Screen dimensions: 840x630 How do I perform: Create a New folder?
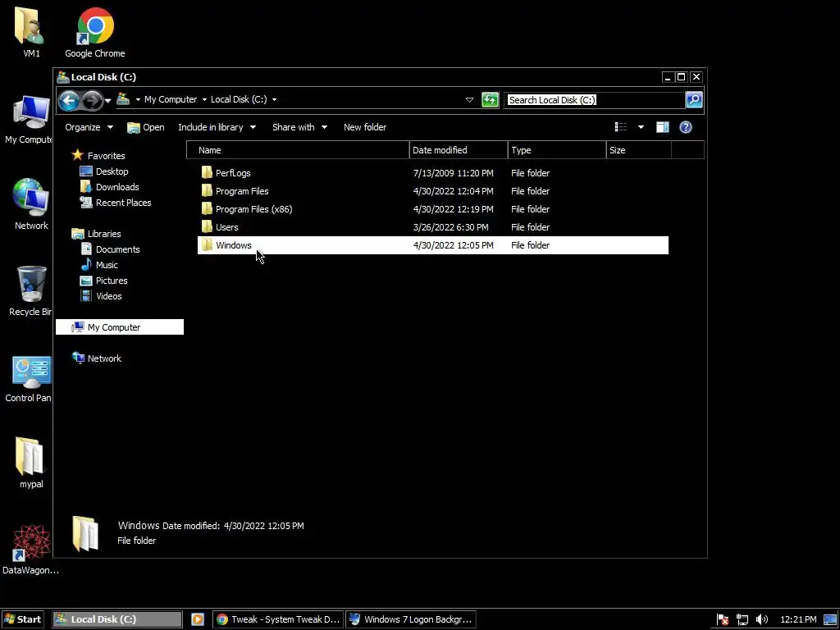[365, 127]
